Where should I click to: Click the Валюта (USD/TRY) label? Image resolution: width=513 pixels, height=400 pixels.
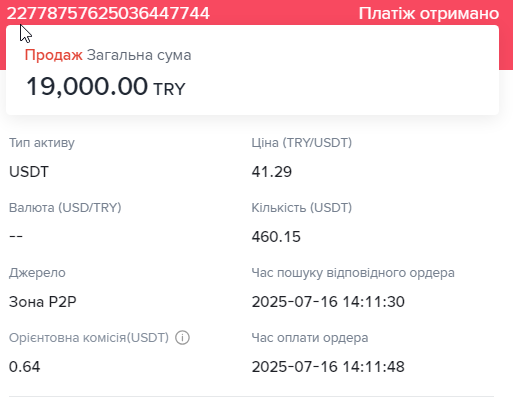point(65,208)
